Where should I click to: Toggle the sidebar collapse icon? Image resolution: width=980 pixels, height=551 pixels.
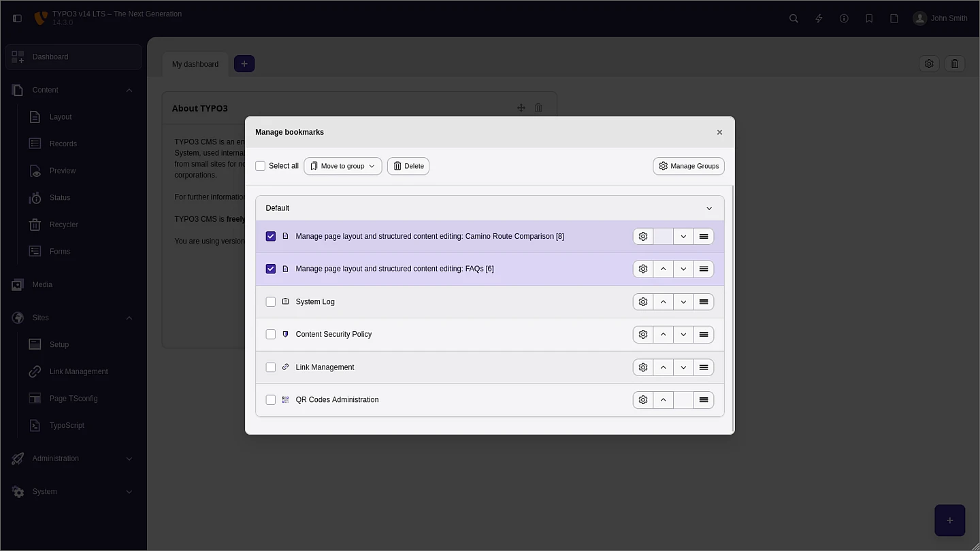pos(18,18)
